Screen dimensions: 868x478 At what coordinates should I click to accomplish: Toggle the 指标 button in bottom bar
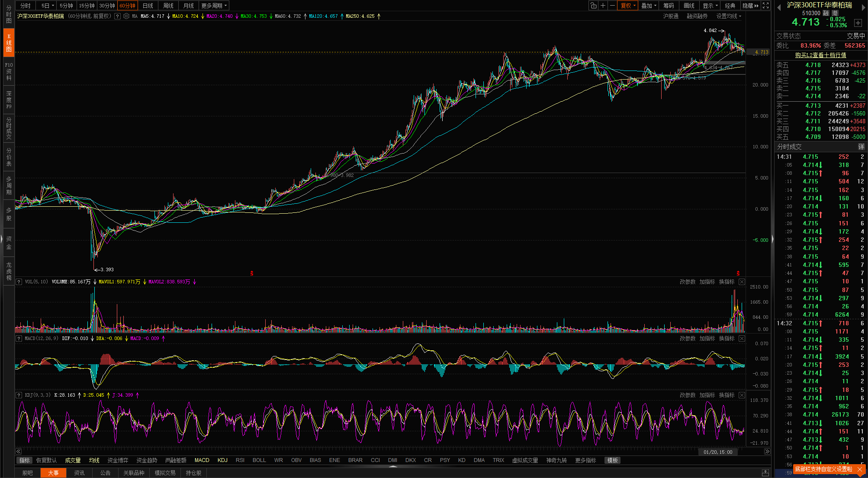tap(24, 460)
